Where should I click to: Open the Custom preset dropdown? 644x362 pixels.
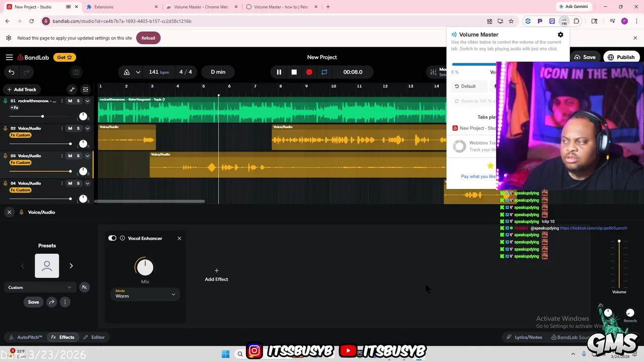tap(40, 288)
